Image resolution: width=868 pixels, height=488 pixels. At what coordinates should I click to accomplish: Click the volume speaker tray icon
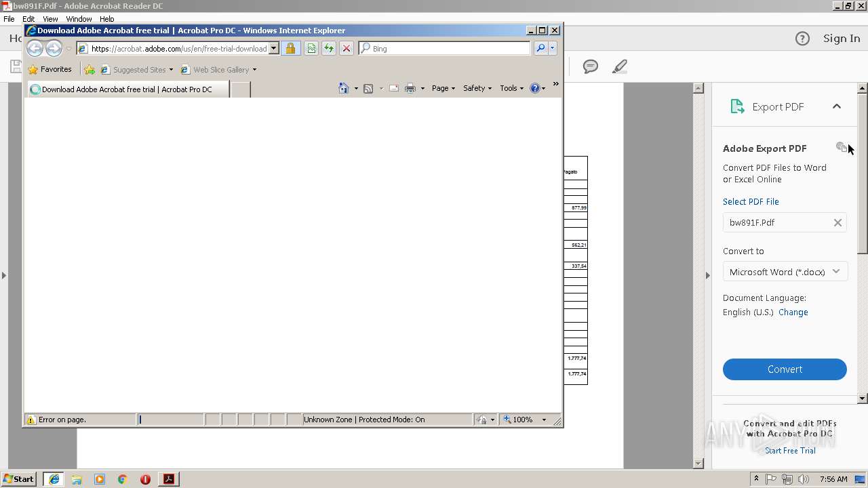(x=804, y=479)
